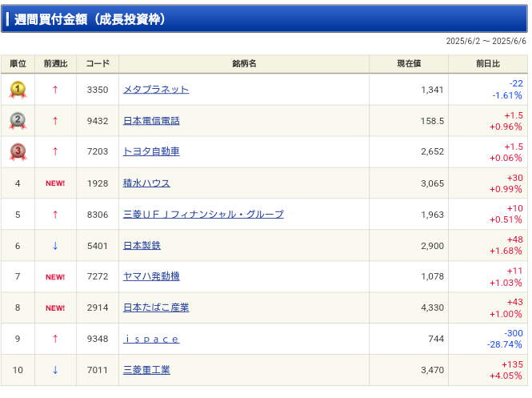The width and height of the screenshot is (532, 398).
Task: Click the down arrow for 日本製鉄
Action: (x=55, y=246)
